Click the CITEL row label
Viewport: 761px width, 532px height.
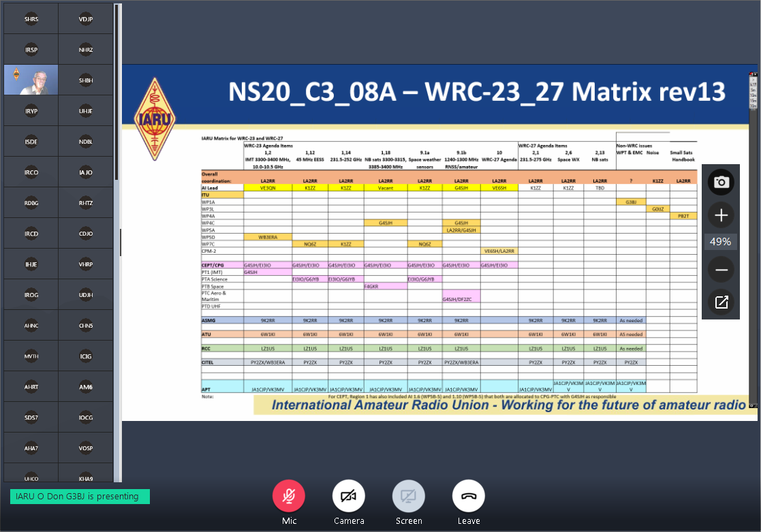pos(208,362)
